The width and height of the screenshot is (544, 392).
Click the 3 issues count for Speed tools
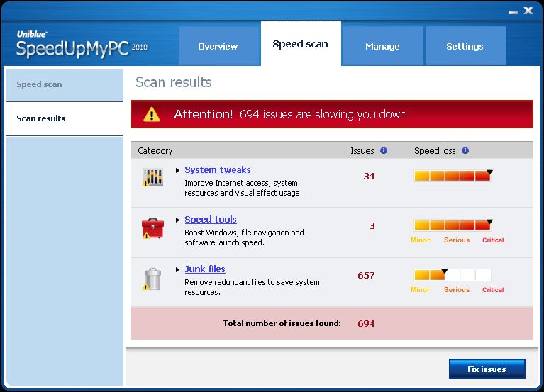(372, 226)
